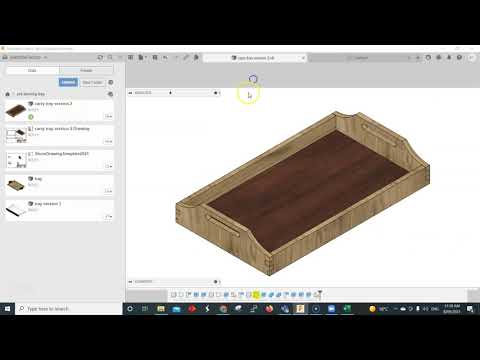
Task: Open File Explorer from taskbar
Action: click(161, 309)
